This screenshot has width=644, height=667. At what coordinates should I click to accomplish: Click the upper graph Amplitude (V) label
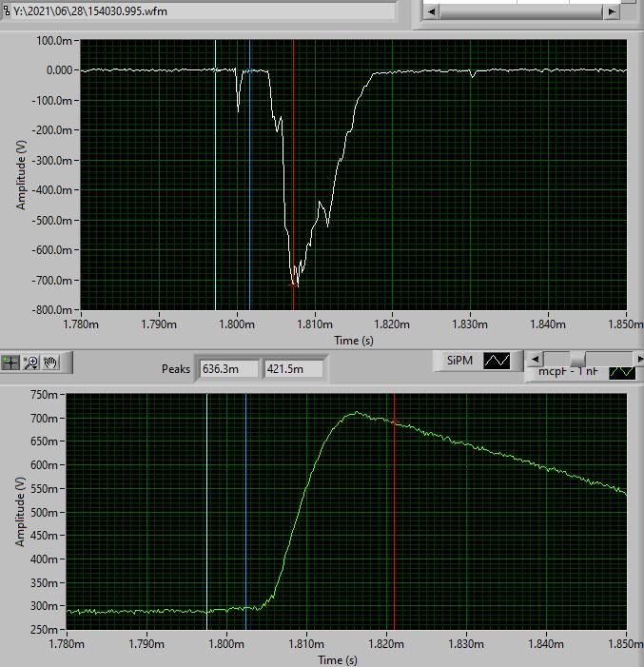(21, 175)
